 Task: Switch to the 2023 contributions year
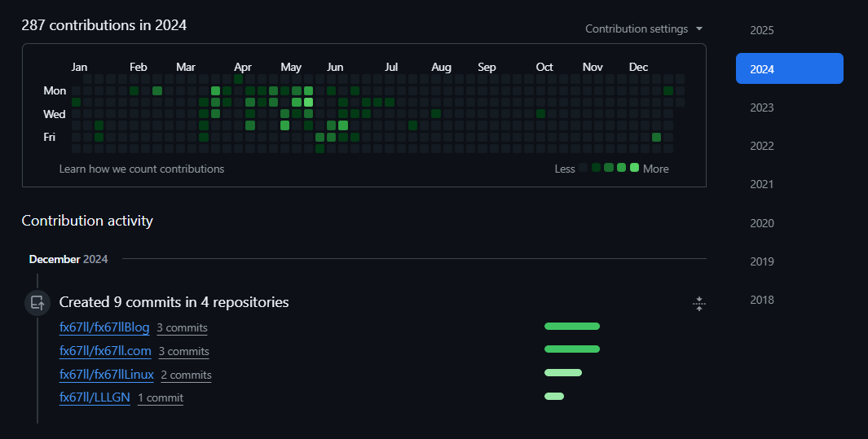762,108
